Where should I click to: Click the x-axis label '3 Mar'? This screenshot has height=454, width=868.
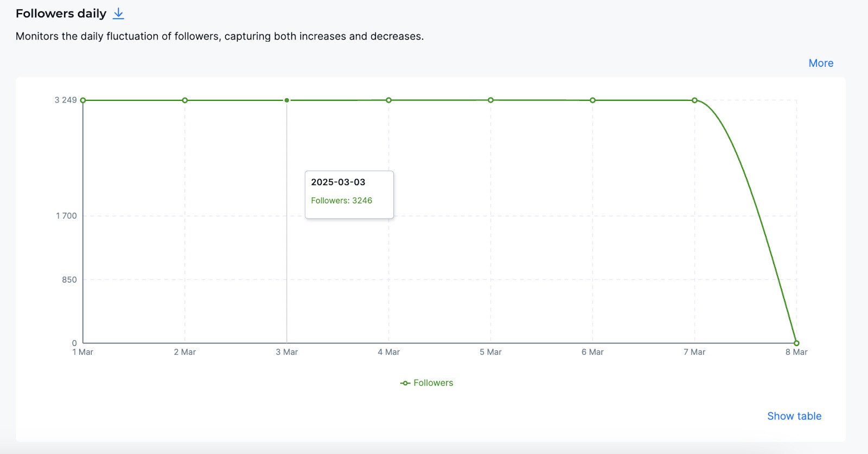click(287, 352)
